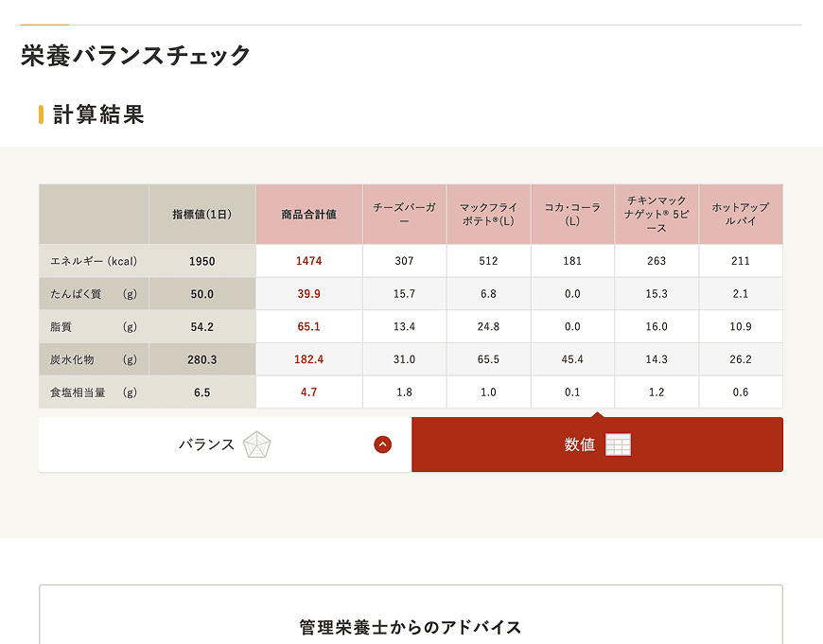Click the daily energy guideline 1950
Image resolution: width=823 pixels, height=644 pixels.
click(202, 261)
